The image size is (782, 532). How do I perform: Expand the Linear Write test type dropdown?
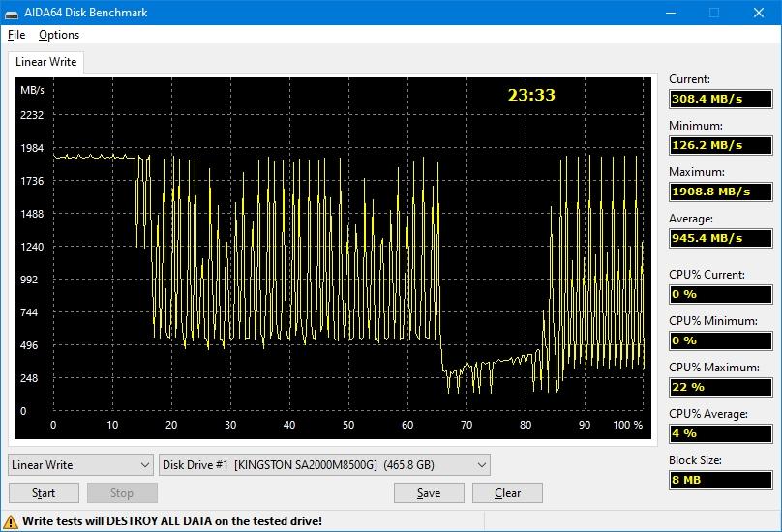[x=80, y=464]
